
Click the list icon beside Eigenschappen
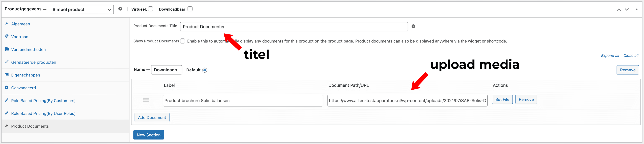pyautogui.click(x=7, y=75)
